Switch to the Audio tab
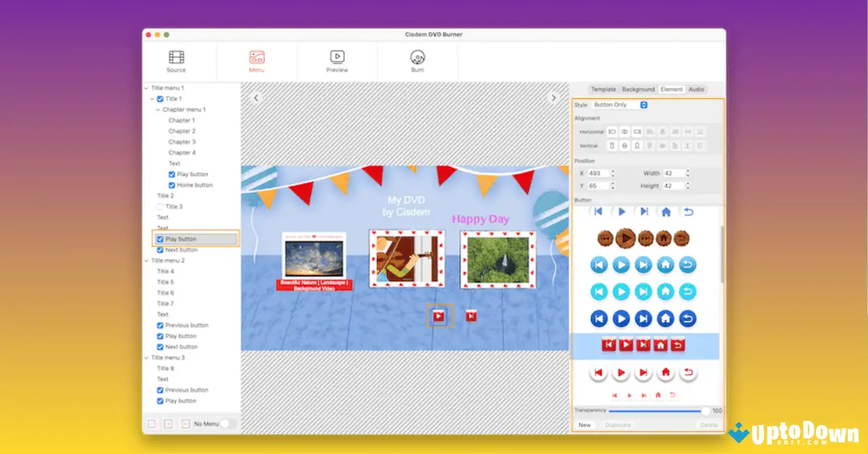 (x=696, y=90)
